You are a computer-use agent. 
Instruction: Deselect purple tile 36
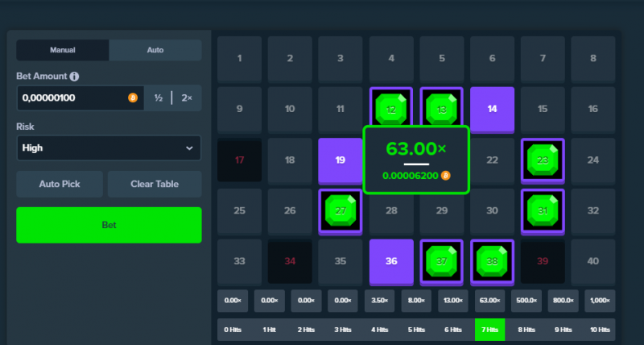(391, 262)
